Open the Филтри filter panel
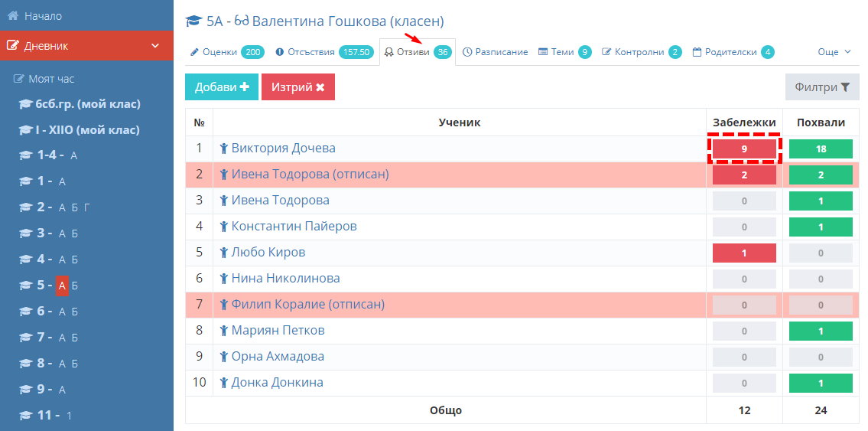This screenshot has width=868, height=431. (x=822, y=87)
